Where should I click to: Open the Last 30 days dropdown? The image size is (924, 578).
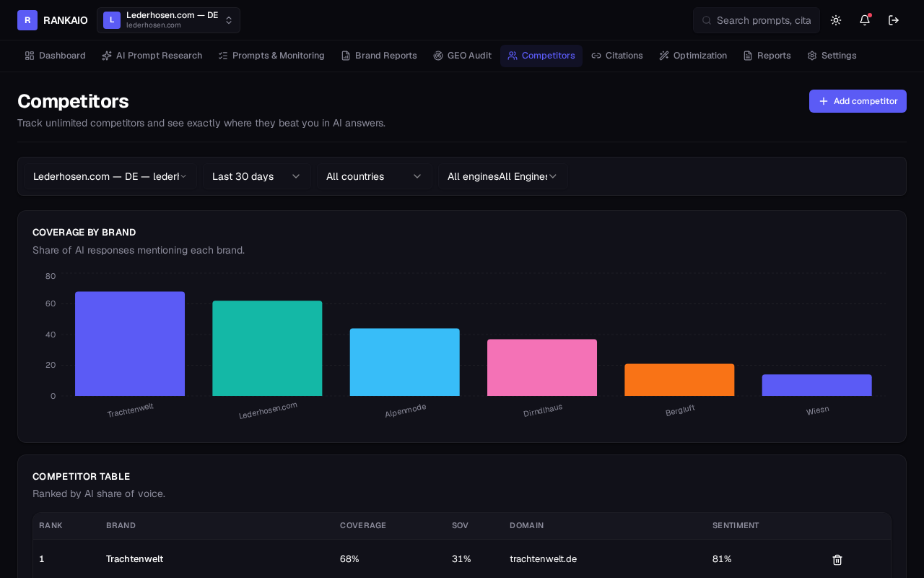256,176
